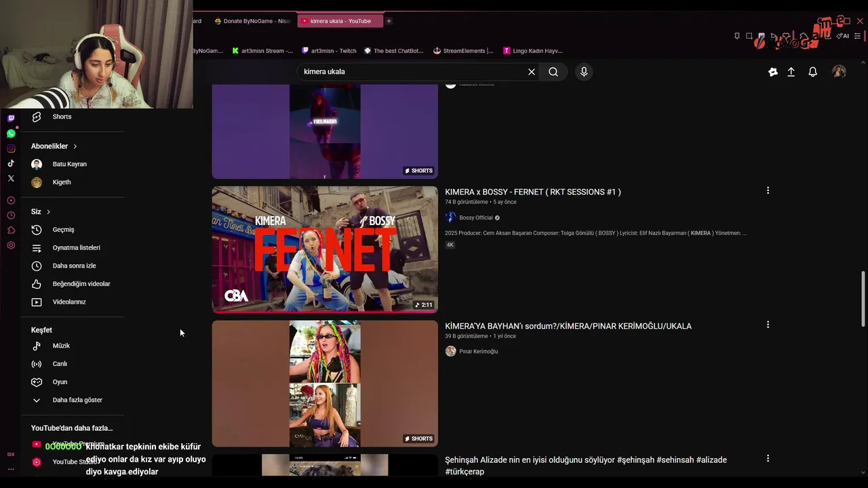Open Shorts in the YouTube sidebar

coord(73,117)
